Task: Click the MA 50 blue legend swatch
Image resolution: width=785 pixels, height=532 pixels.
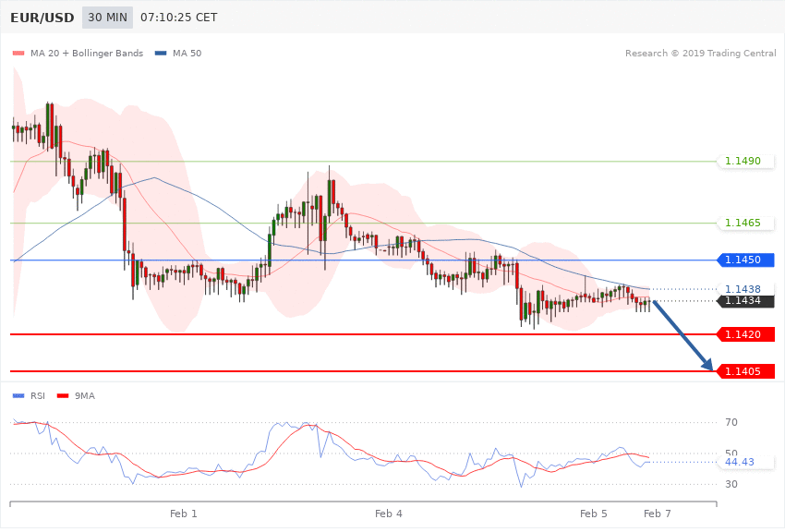Action: coord(161,54)
